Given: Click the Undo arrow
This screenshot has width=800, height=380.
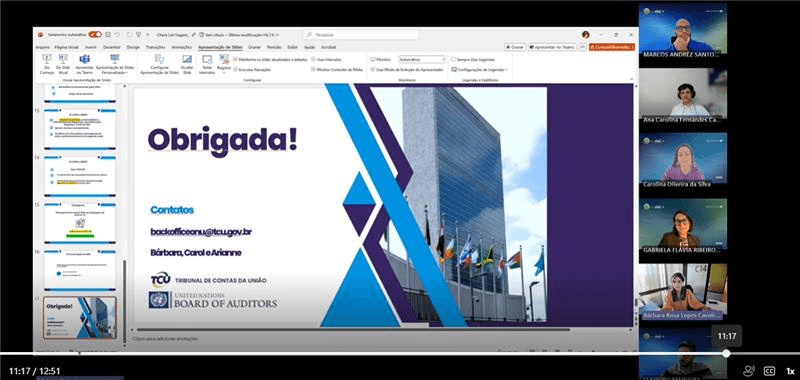Looking at the screenshot, I should (117, 35).
